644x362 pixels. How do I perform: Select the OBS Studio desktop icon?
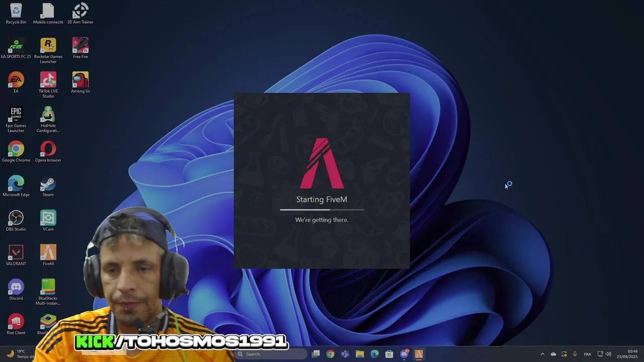pyautogui.click(x=16, y=221)
